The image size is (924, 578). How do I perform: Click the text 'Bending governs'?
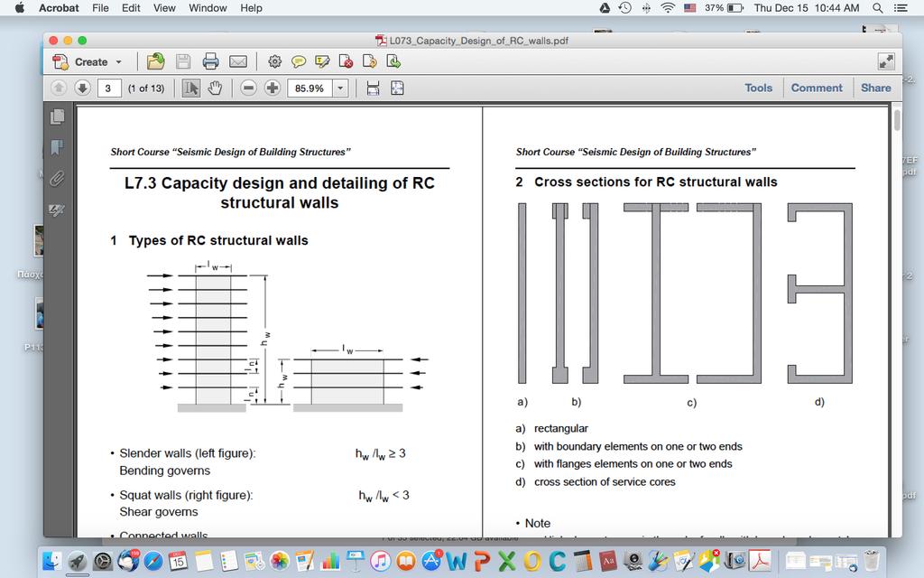tap(164, 471)
